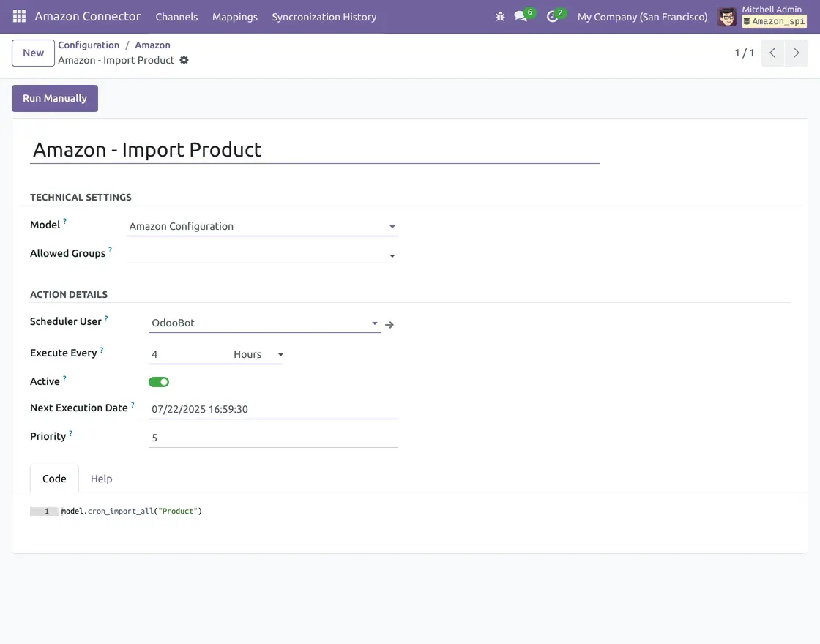Viewport: 820px width, 644px height.
Task: Disable the Active toggle switch
Action: click(159, 382)
